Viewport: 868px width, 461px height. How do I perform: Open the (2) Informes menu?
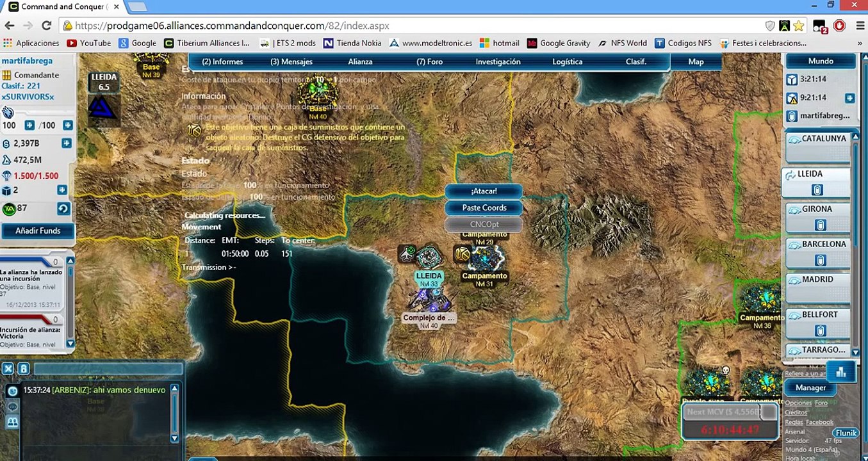222,62
